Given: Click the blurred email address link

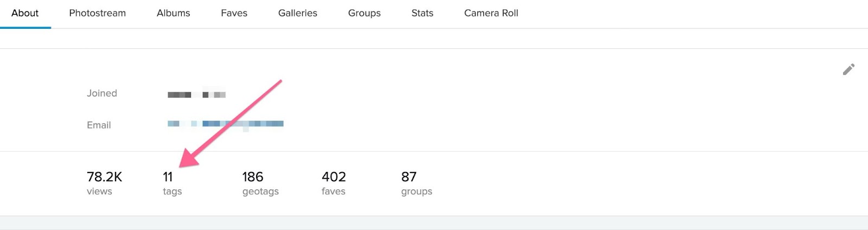Looking at the screenshot, I should tap(226, 124).
